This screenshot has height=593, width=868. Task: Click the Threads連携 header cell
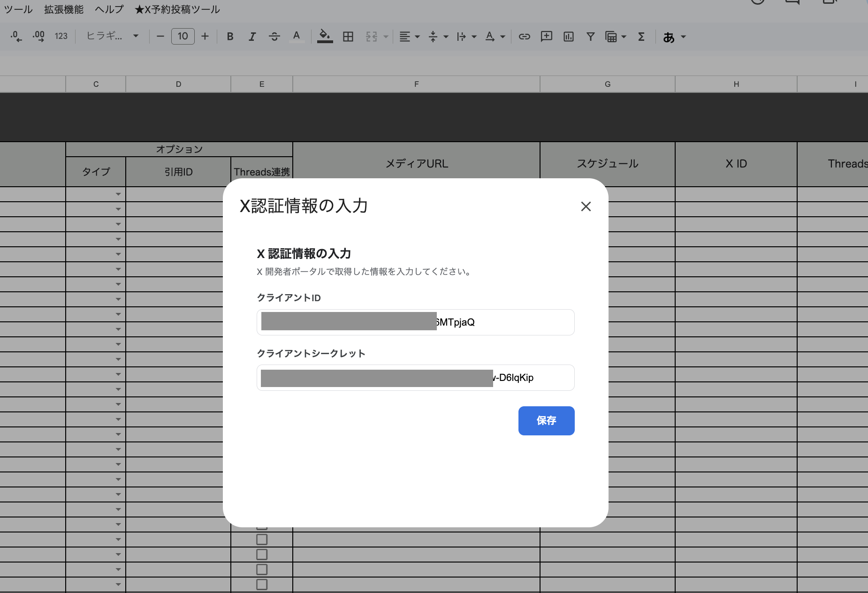(x=262, y=172)
